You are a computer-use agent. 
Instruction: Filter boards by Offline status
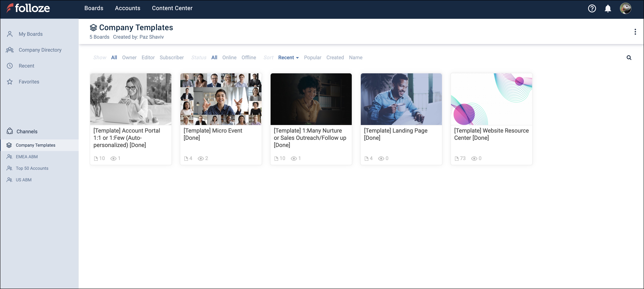point(249,58)
